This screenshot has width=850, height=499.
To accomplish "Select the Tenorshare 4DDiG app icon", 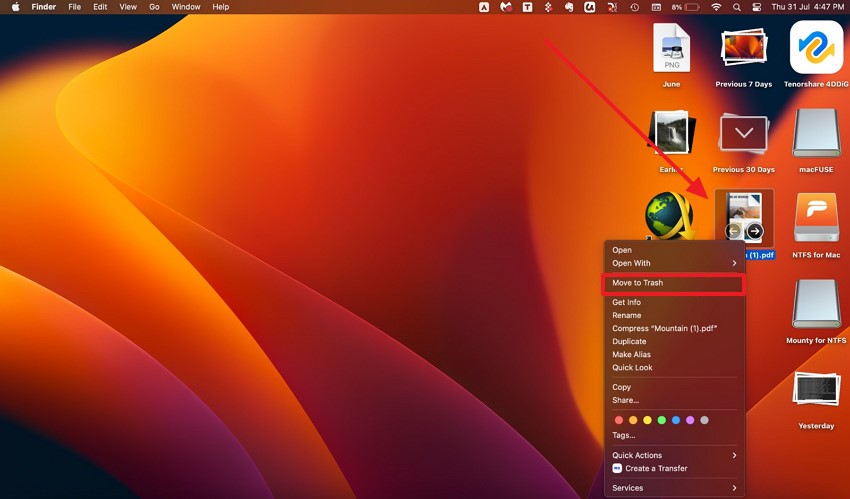I will [x=816, y=47].
